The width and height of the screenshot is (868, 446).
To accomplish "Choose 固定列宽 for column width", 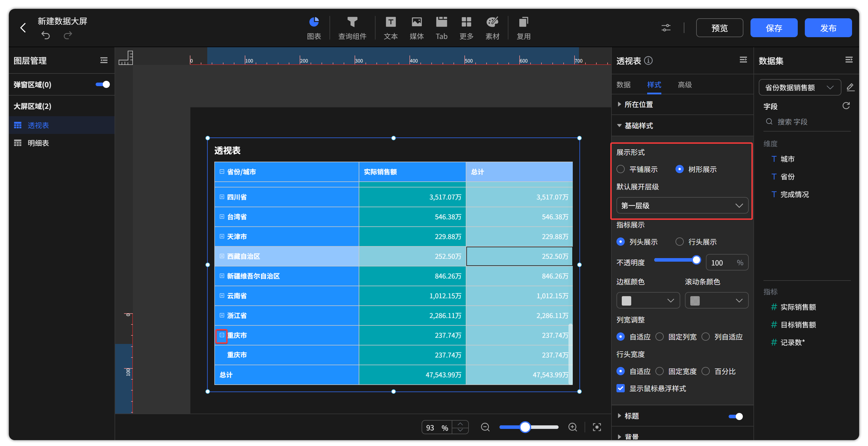I will (660, 337).
